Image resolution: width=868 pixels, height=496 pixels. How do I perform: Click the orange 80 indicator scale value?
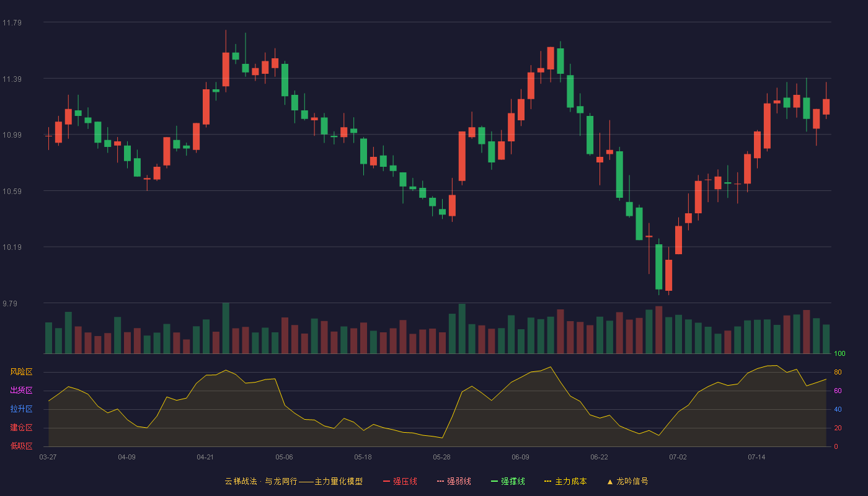click(838, 372)
